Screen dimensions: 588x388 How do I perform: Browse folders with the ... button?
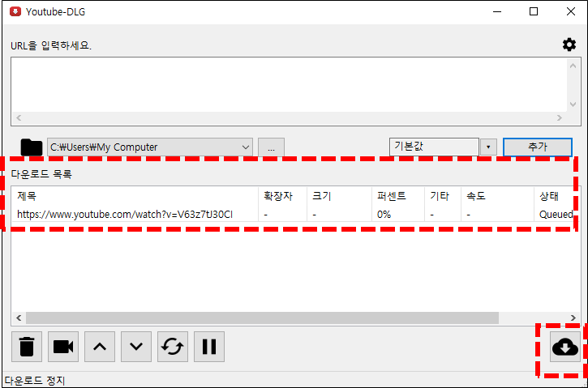[x=271, y=147]
